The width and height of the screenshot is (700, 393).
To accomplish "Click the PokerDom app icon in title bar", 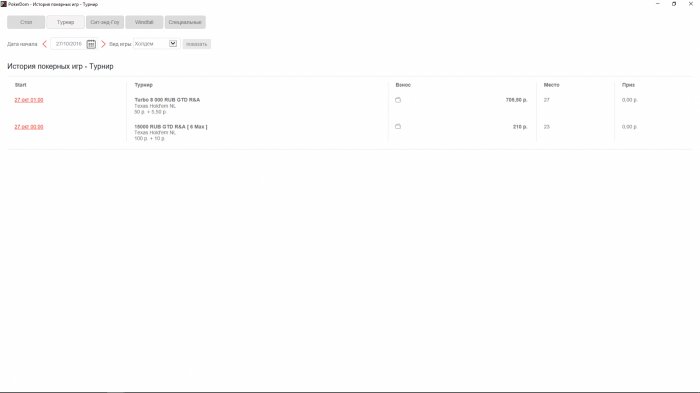I will tap(4, 4).
